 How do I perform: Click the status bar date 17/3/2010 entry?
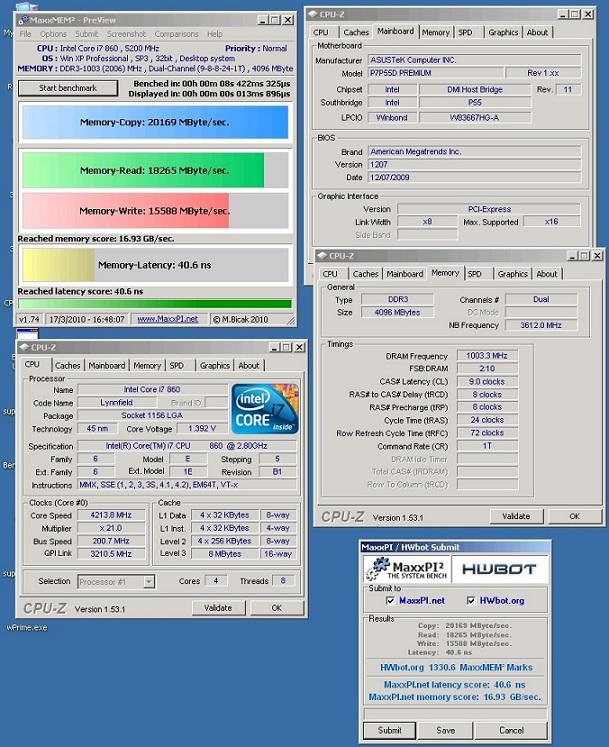[87, 319]
